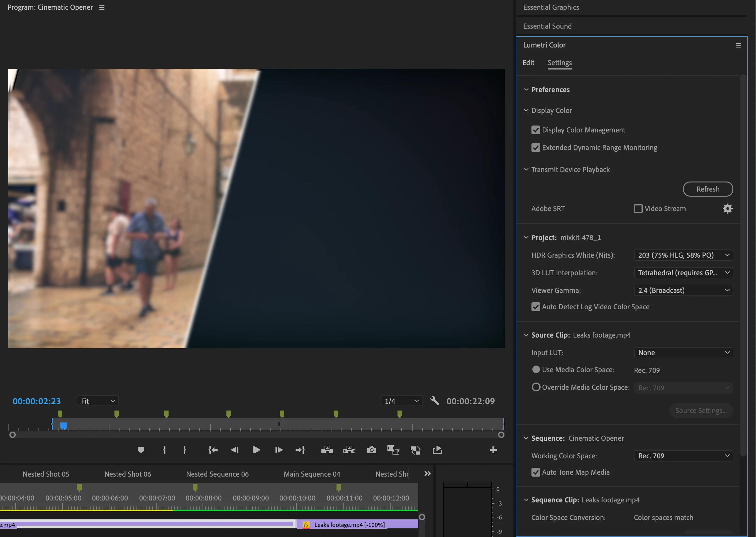The image size is (756, 537).
Task: Enable the Video Stream checkbox
Action: (x=638, y=209)
